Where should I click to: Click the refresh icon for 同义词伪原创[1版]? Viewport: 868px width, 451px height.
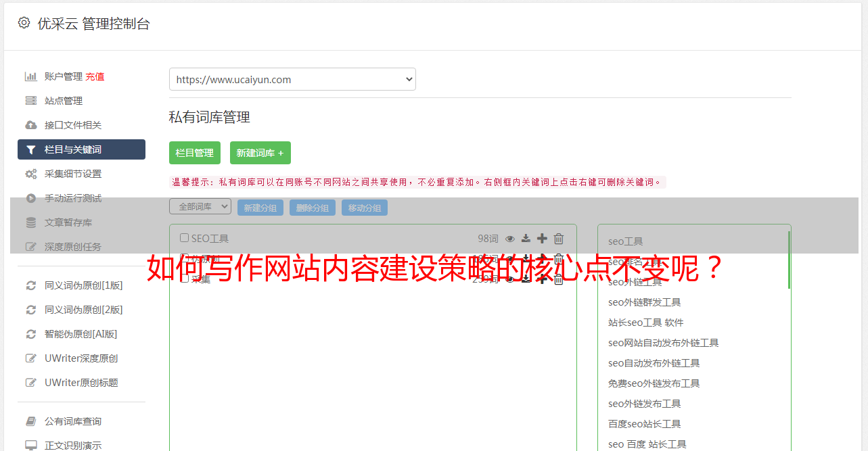31,285
